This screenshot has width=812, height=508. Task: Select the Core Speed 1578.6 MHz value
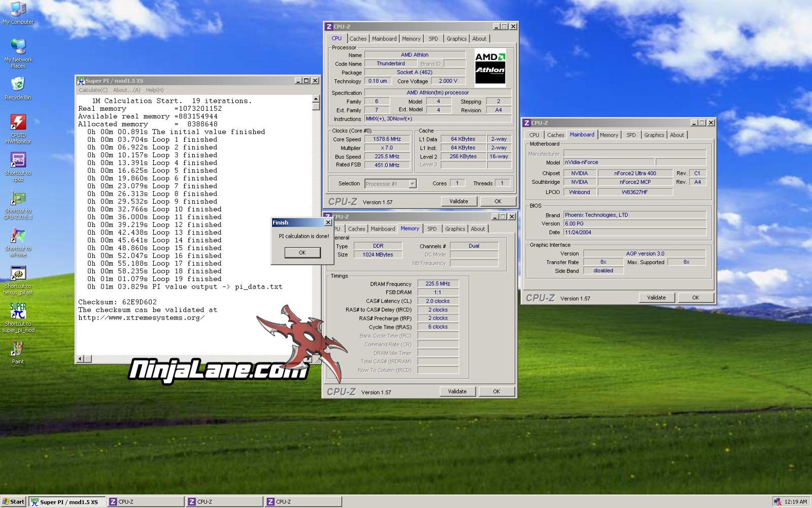tap(387, 139)
